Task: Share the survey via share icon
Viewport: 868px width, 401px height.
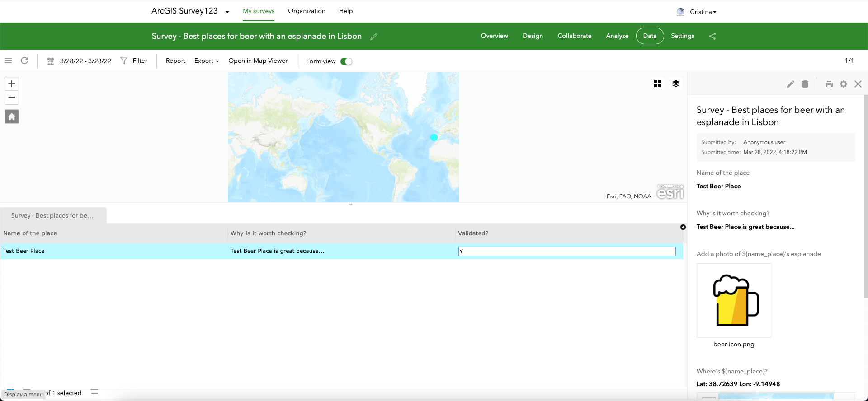Action: pos(712,36)
